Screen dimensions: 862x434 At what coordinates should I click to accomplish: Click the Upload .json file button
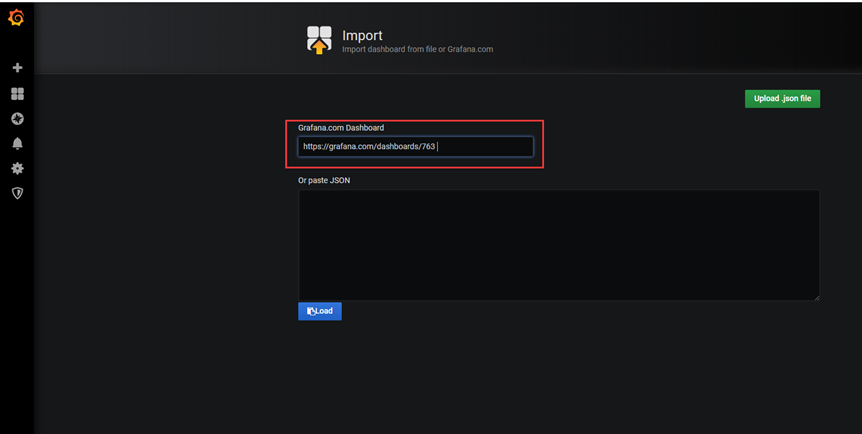pos(782,98)
